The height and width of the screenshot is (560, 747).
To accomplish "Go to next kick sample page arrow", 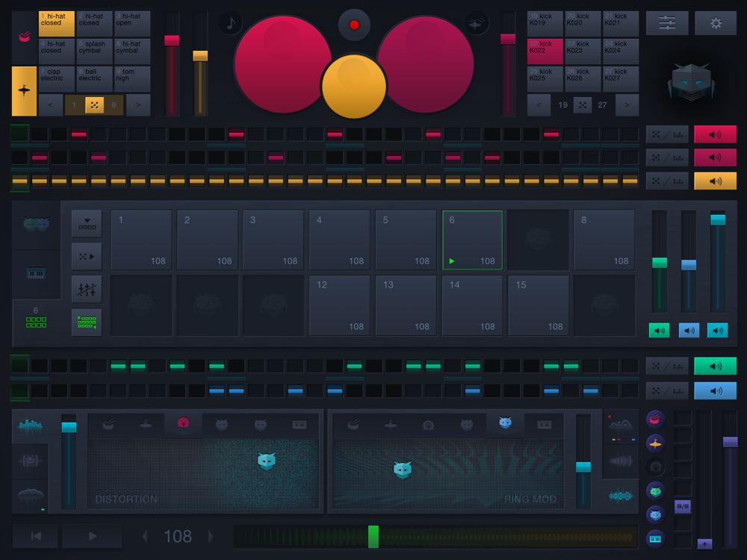I will click(627, 105).
